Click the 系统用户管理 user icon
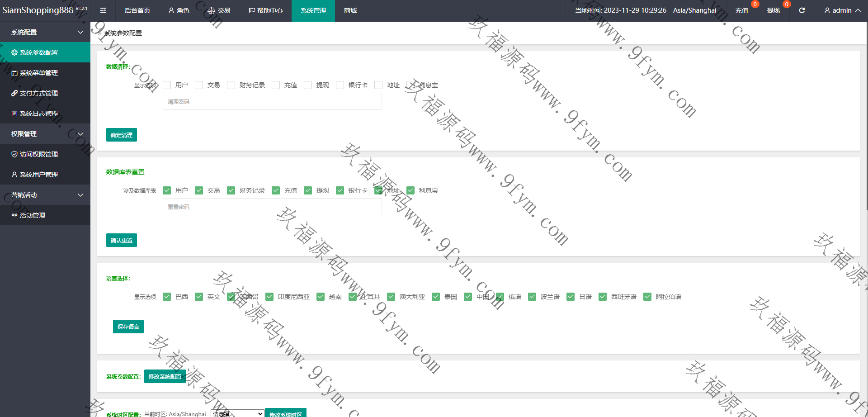Image resolution: width=868 pixels, height=417 pixels. [x=14, y=175]
